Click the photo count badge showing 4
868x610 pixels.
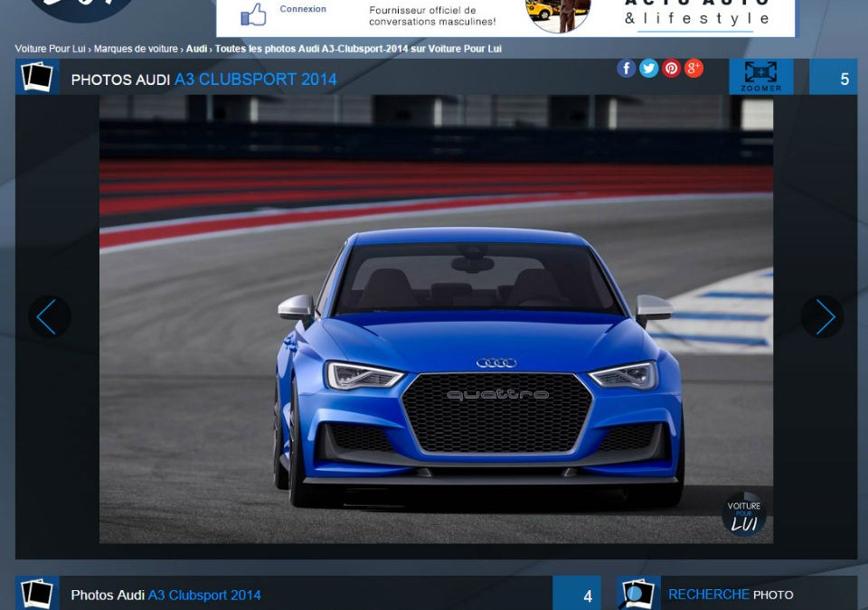click(576, 594)
